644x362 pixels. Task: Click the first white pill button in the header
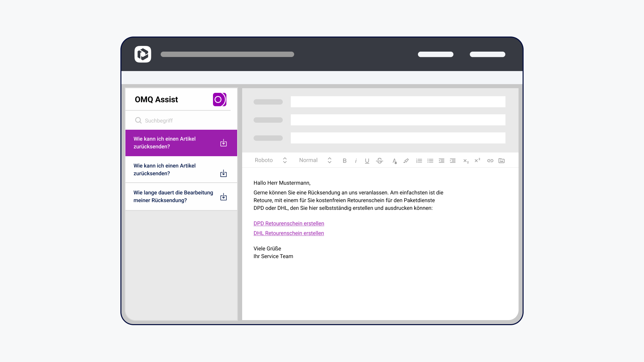[436, 54]
